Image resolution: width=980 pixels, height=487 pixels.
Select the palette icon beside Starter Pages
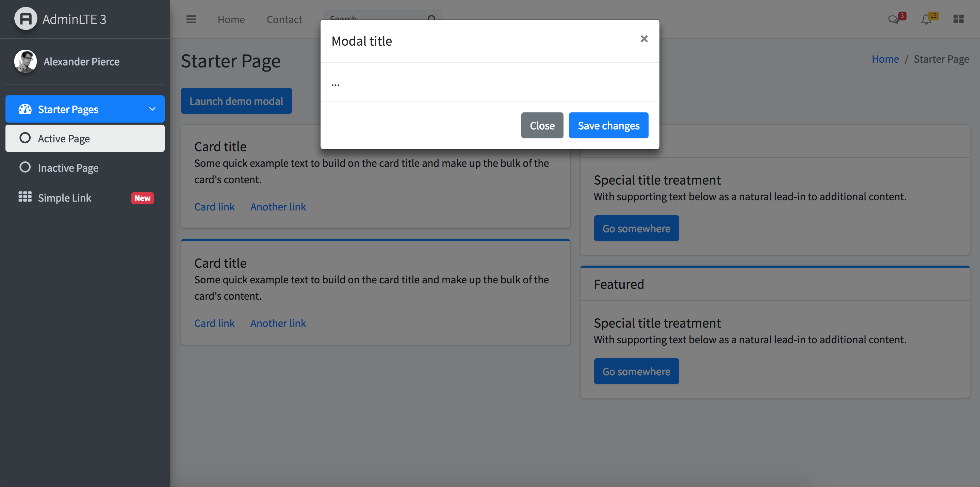[24, 109]
